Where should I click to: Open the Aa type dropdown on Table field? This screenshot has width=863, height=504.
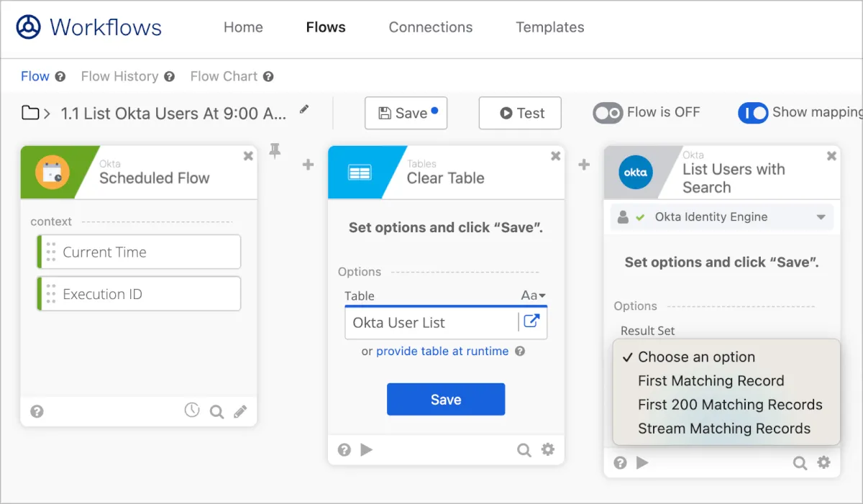533,295
